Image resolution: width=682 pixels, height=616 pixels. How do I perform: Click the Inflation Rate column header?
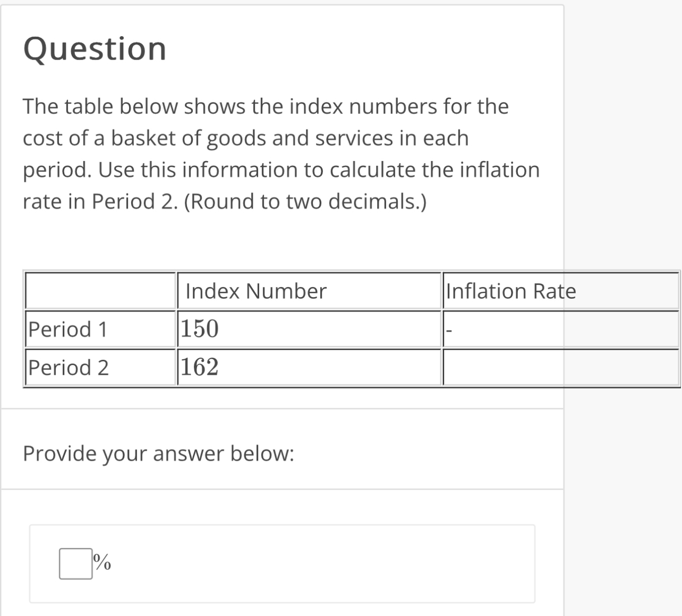pos(511,291)
